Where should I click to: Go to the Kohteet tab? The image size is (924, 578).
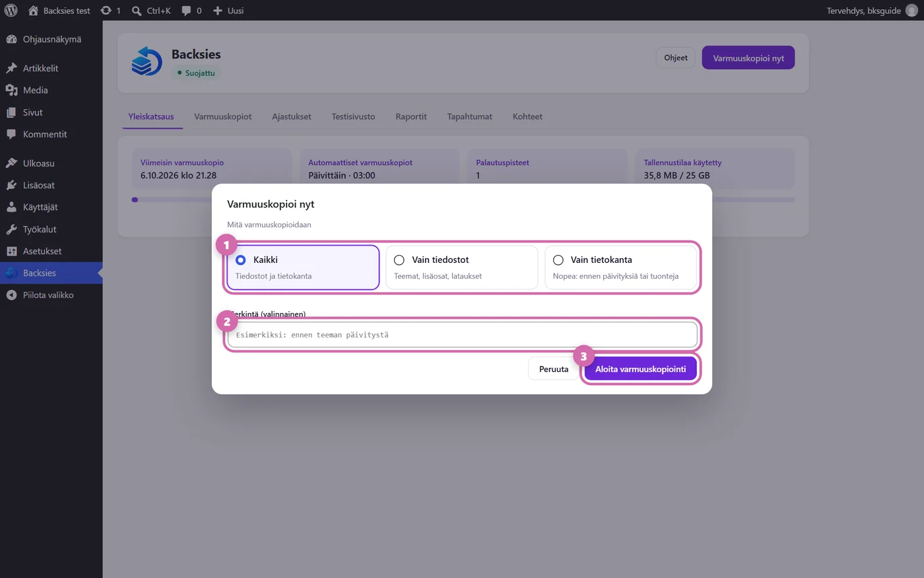click(x=527, y=116)
